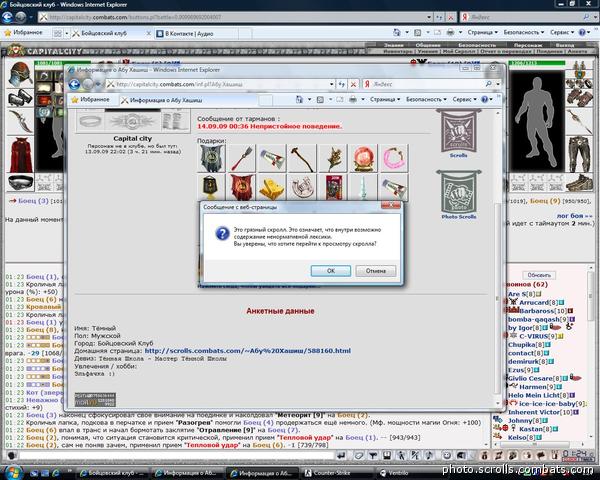Select player Kastan in the list

[531, 429]
